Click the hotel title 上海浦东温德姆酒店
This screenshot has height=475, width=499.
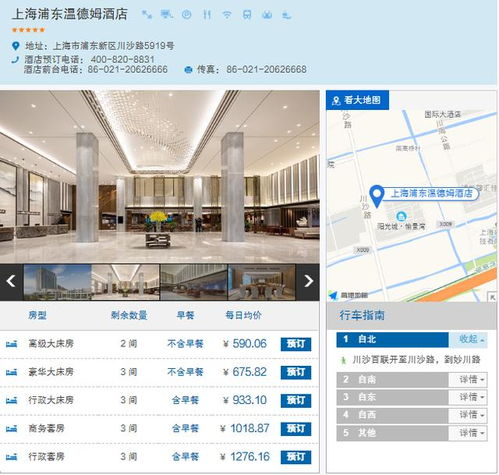(x=70, y=14)
